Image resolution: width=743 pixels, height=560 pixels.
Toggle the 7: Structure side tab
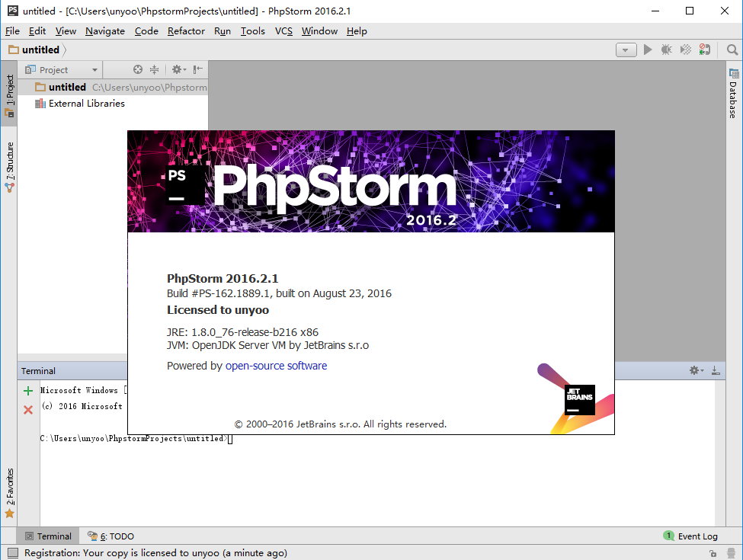pyautogui.click(x=9, y=167)
